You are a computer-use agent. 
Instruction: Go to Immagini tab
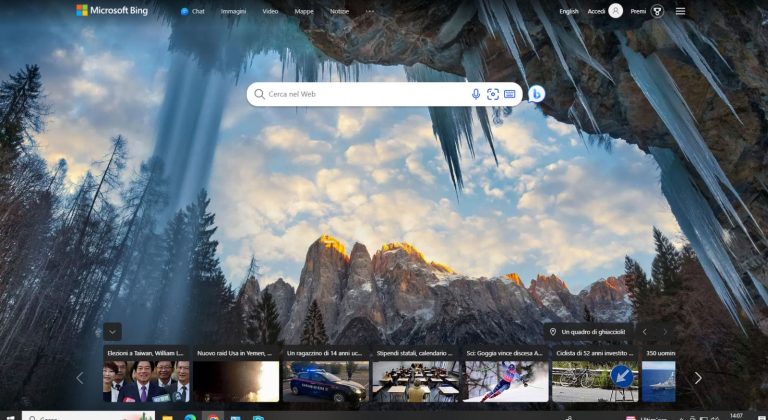click(233, 11)
